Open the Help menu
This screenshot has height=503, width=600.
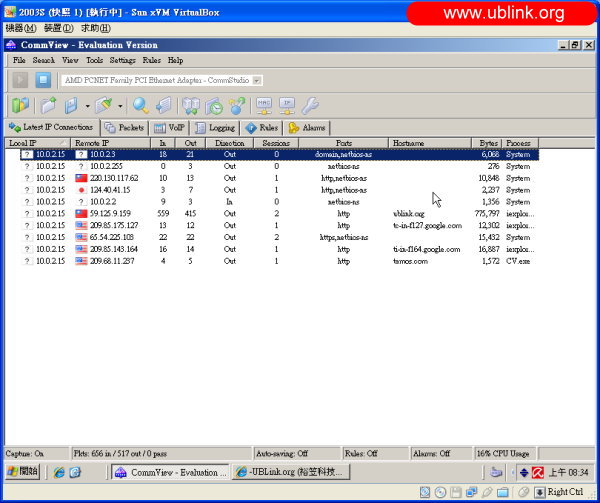tap(175, 60)
